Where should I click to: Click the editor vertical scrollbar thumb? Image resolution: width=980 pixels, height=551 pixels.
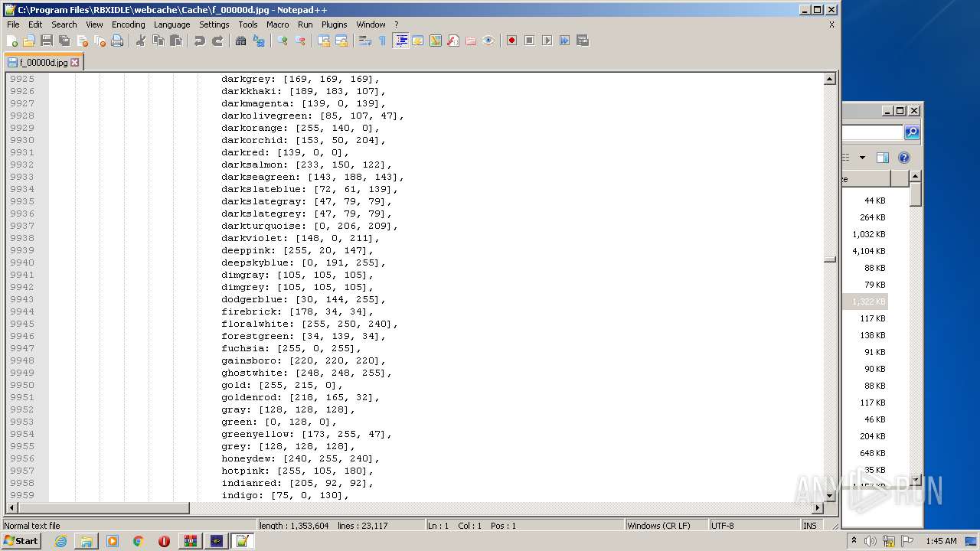point(830,259)
